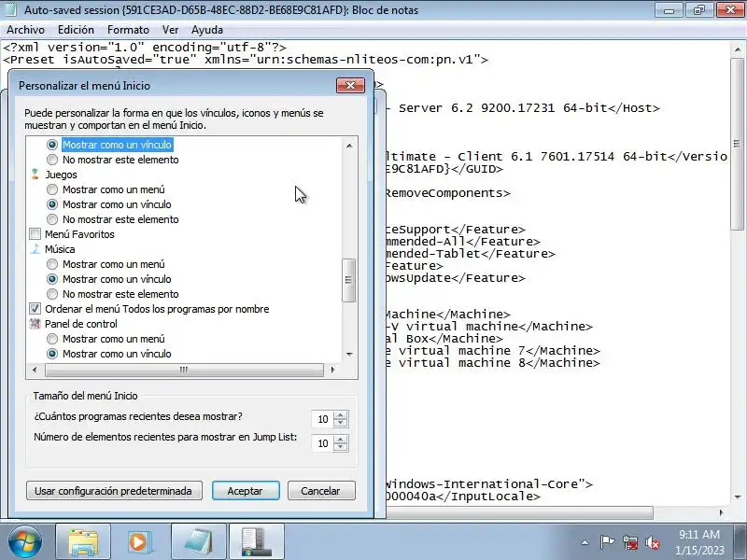Click the options list horizontal scroll right arrow
The width and height of the screenshot is (747, 560).
pos(332,370)
